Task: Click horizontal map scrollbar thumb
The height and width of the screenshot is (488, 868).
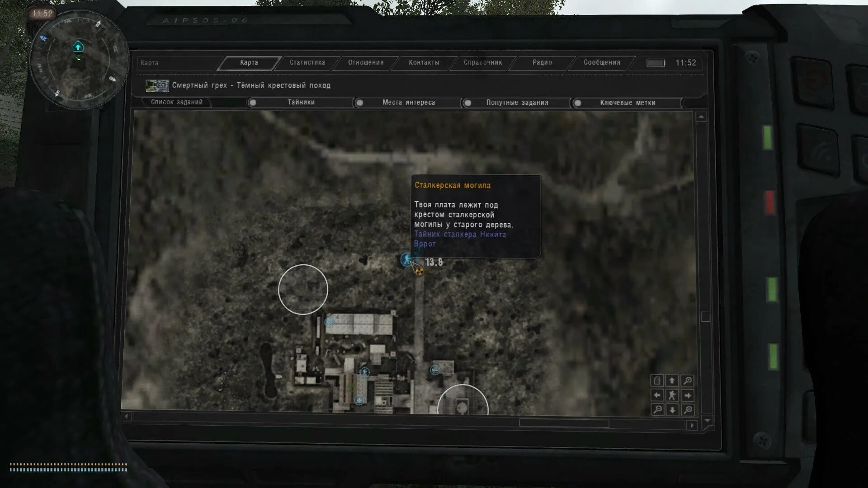Action: [x=564, y=423]
